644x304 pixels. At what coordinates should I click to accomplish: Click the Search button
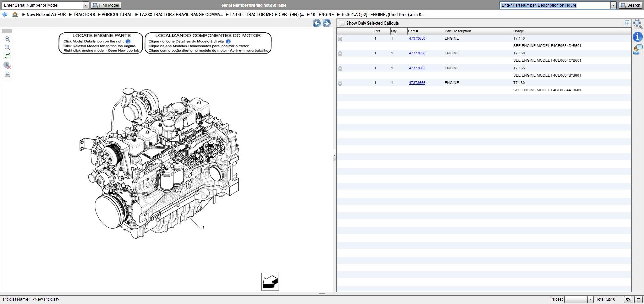[631, 5]
